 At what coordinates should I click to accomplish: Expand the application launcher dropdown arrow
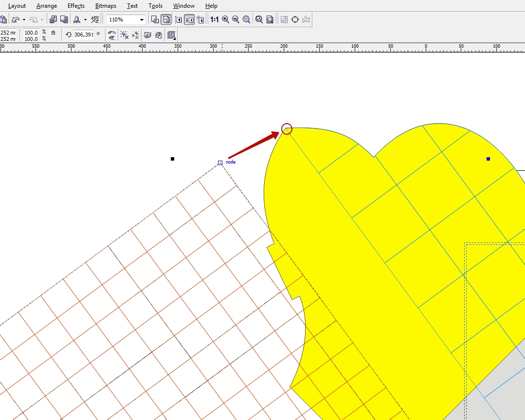[85, 20]
